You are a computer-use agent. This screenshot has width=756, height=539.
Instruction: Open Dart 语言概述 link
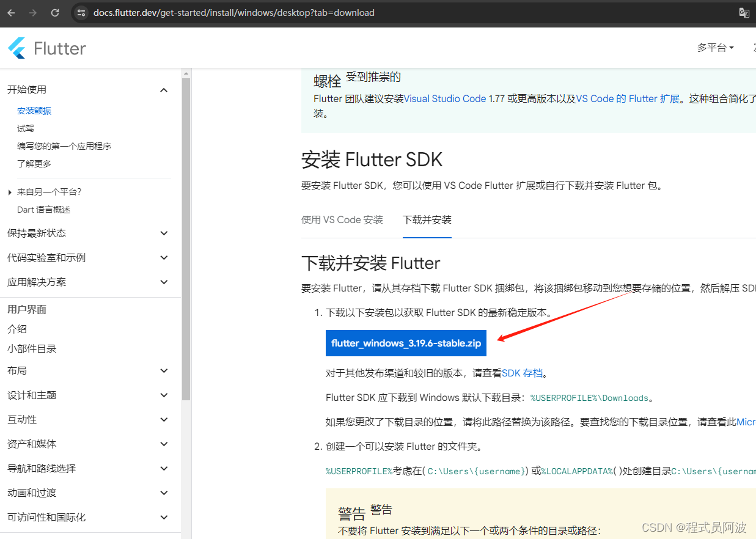click(44, 210)
